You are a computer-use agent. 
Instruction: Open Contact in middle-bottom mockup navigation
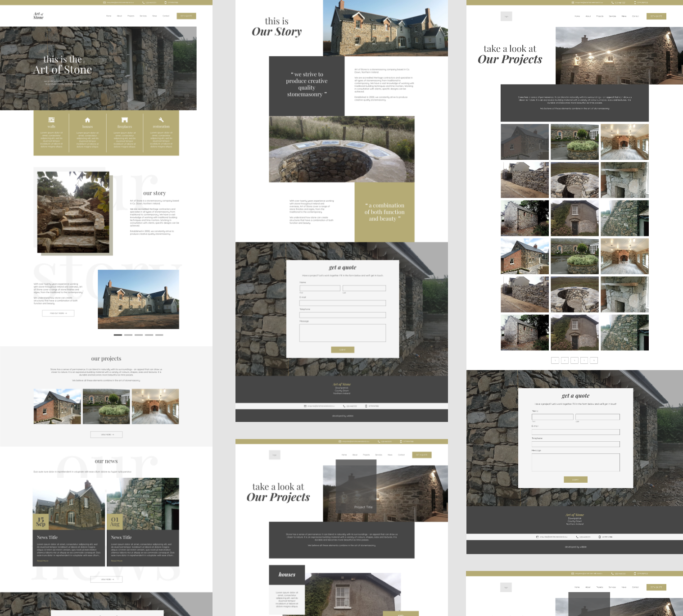402,455
